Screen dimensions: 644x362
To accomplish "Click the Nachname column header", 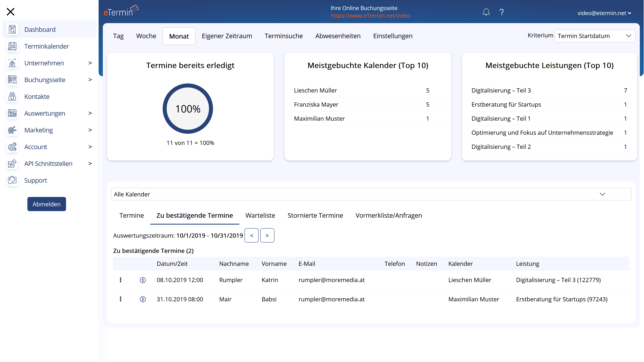I will 234,264.
